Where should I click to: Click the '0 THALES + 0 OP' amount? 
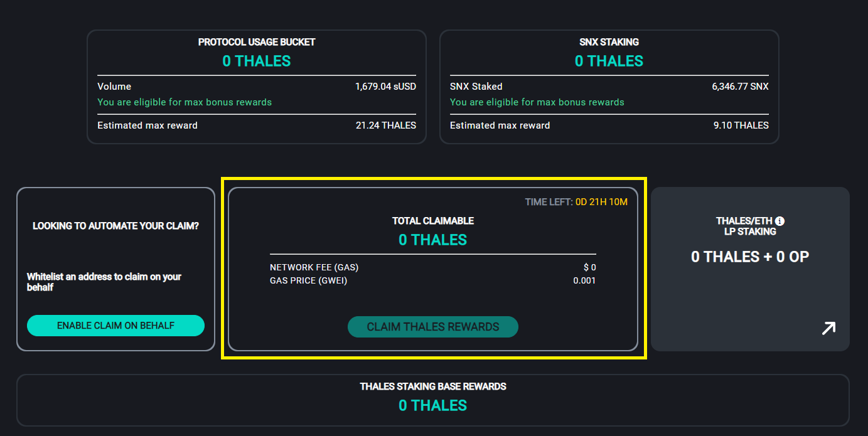[750, 257]
